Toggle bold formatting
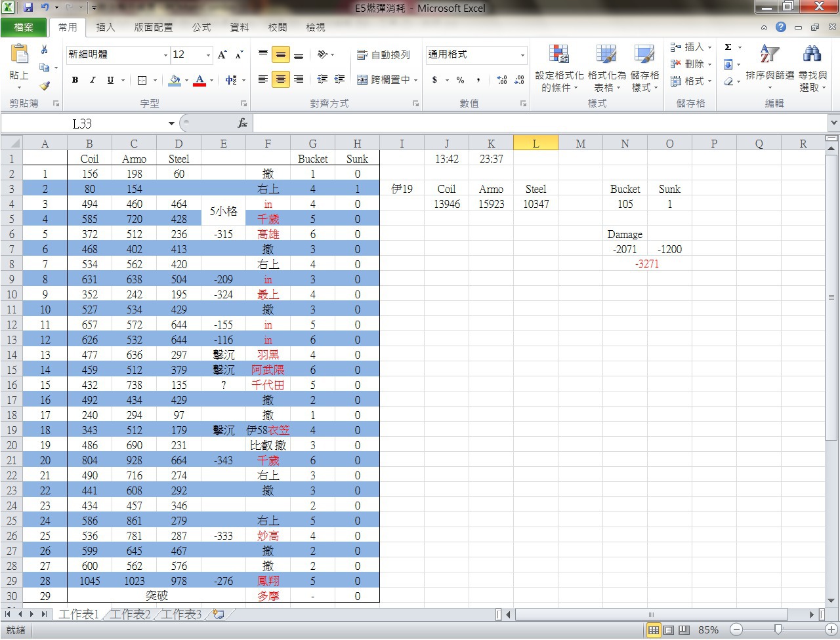The image size is (840, 640). [x=75, y=80]
